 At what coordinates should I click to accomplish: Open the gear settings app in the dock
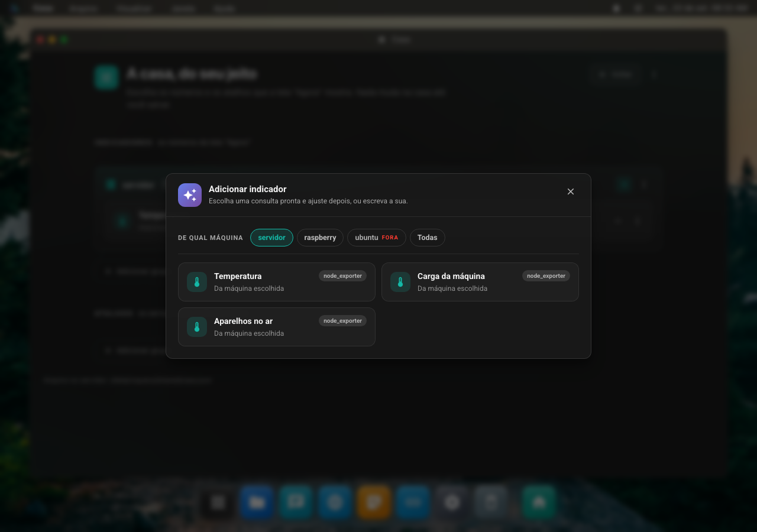pyautogui.click(x=452, y=502)
